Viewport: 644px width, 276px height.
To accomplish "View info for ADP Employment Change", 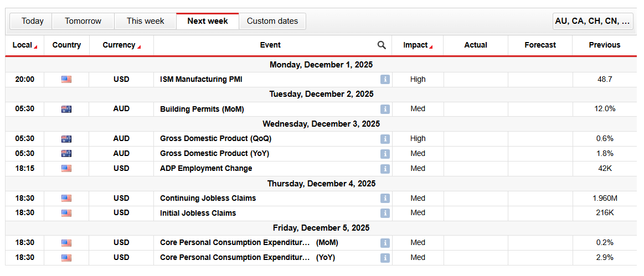I will 385,169.
